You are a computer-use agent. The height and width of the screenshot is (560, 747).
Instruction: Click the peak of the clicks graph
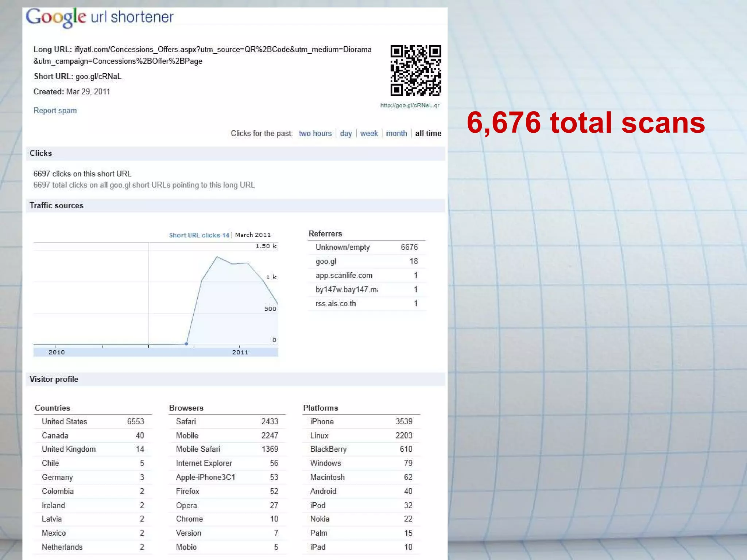click(x=217, y=257)
